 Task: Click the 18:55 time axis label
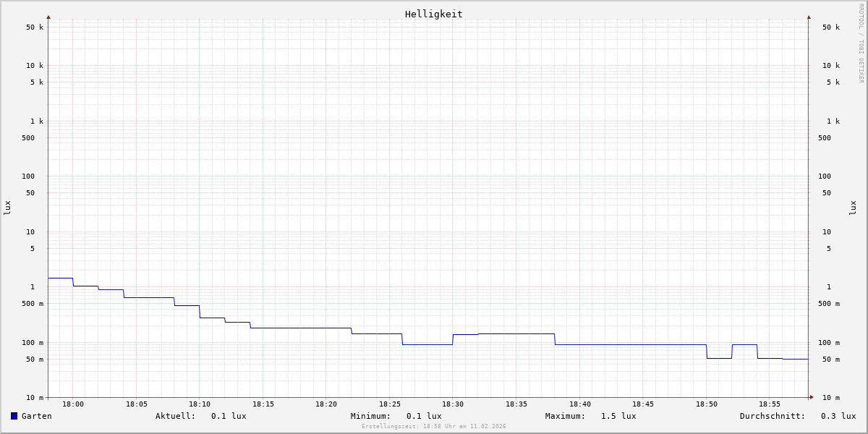click(x=770, y=404)
